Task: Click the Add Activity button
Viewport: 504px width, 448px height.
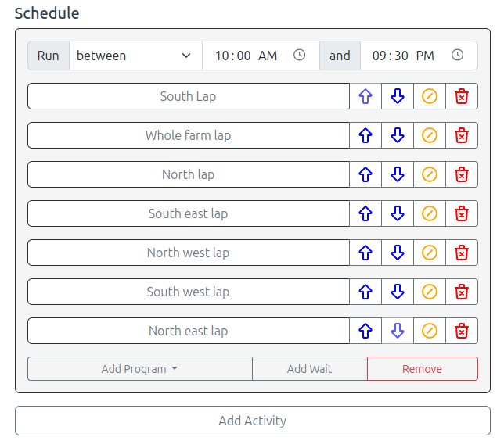Action: coord(253,421)
